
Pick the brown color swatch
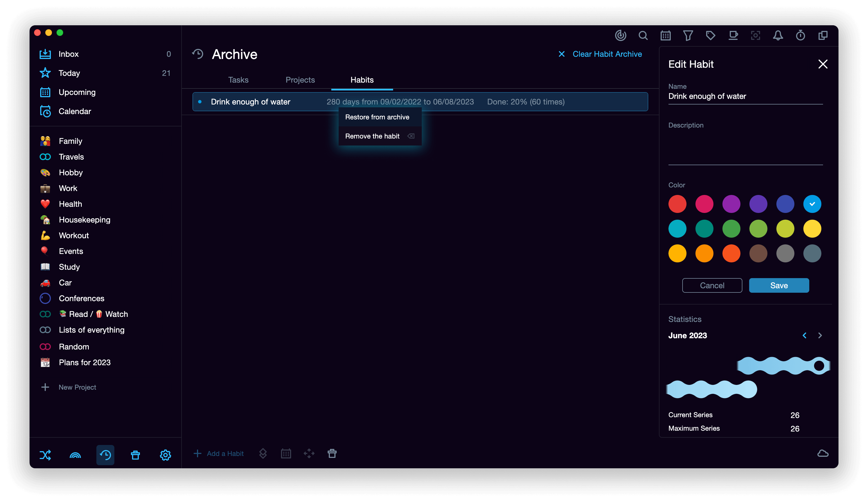coord(758,253)
